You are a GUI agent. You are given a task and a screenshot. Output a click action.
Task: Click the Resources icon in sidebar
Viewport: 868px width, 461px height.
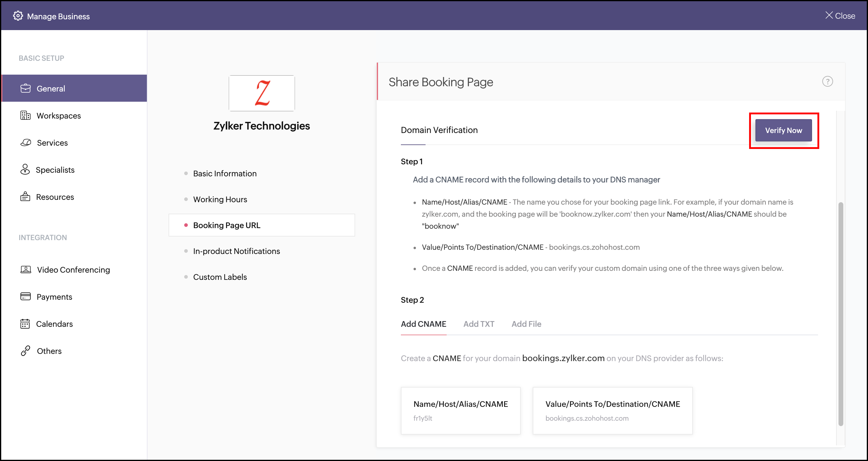[25, 197]
